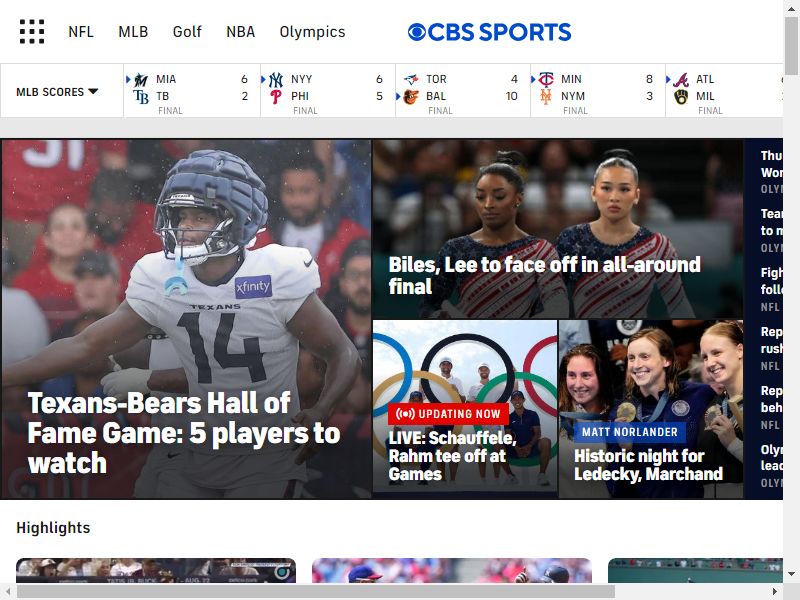
Task: Open the first Highlights video thumbnail
Action: [156, 570]
